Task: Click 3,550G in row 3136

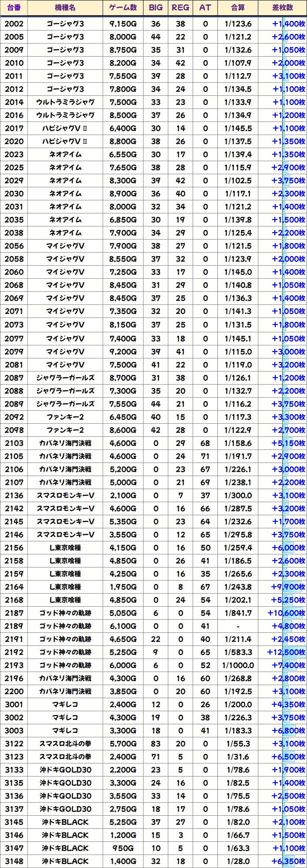Action: (123, 796)
